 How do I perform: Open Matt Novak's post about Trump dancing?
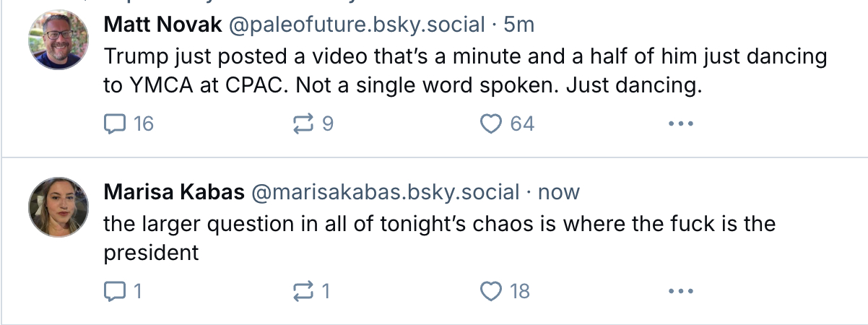pos(462,71)
